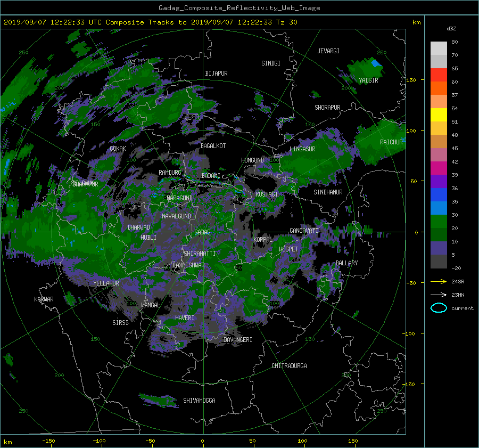This screenshot has height=448, width=479.
Task: Click the blue echo cell above YADGIR
Action: click(x=376, y=63)
